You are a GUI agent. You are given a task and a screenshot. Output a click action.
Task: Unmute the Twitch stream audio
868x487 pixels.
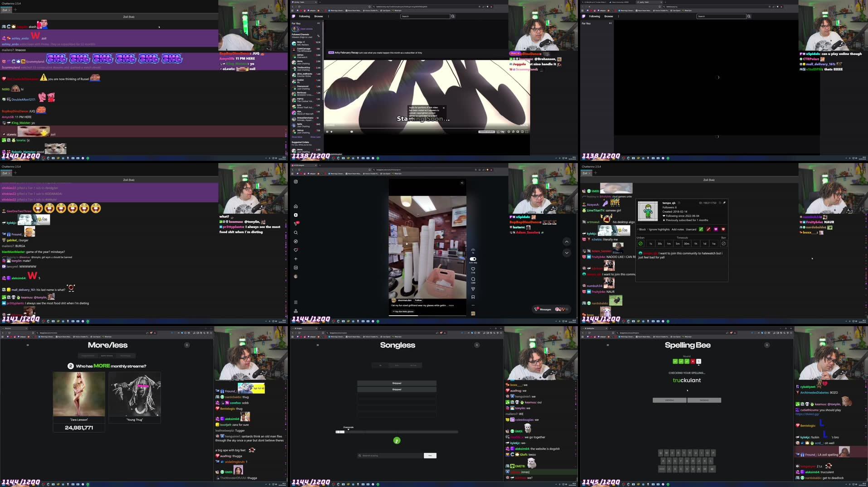331,132
